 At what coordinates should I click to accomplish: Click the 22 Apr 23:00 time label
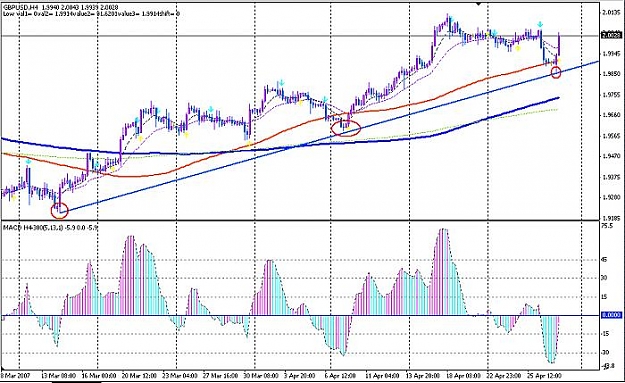(504, 376)
